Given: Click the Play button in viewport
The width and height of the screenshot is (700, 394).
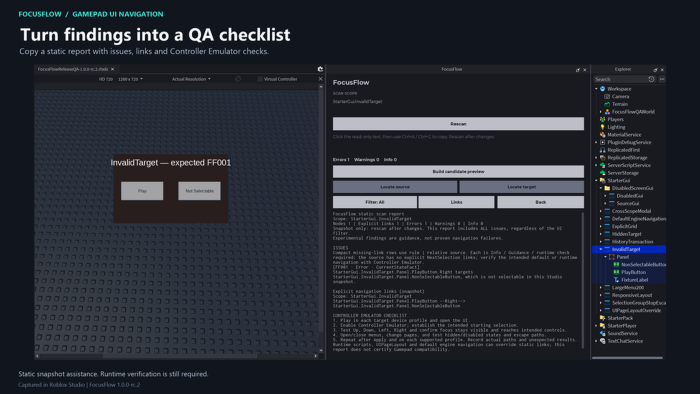Looking at the screenshot, I should click(142, 191).
